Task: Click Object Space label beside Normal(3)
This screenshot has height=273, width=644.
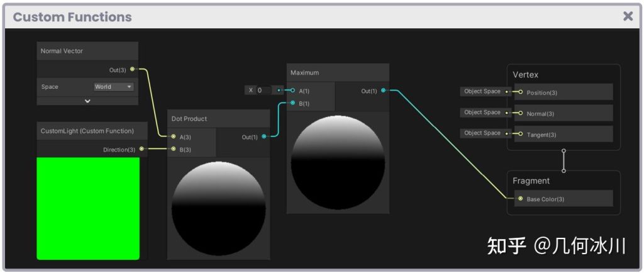Action: (x=482, y=112)
